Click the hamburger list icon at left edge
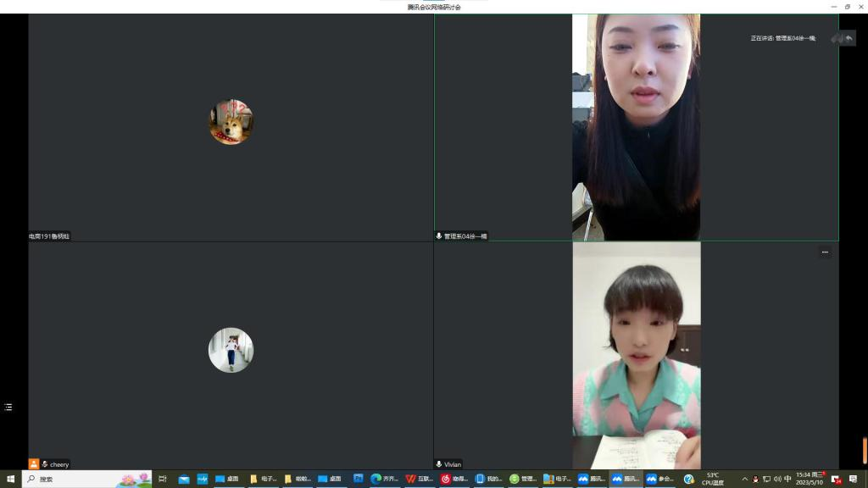Image resolution: width=868 pixels, height=488 pixels. tap(8, 408)
